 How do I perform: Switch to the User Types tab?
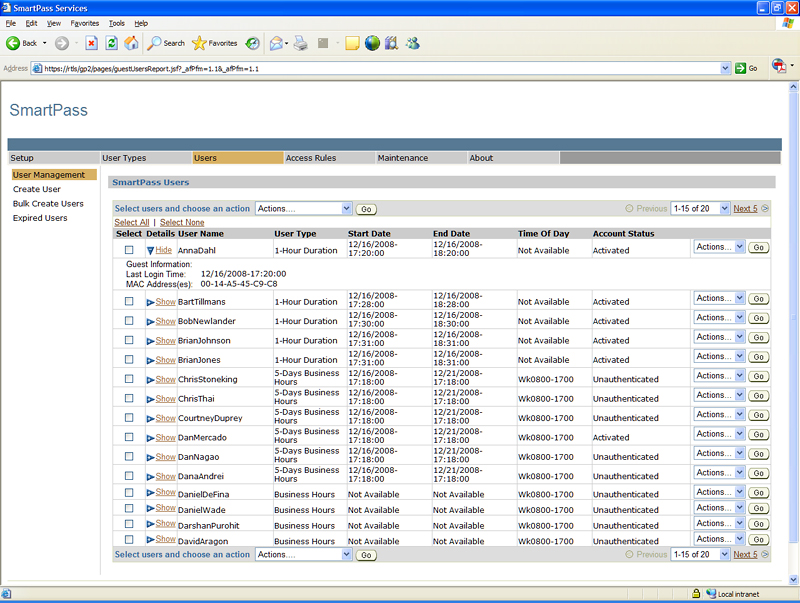click(145, 158)
